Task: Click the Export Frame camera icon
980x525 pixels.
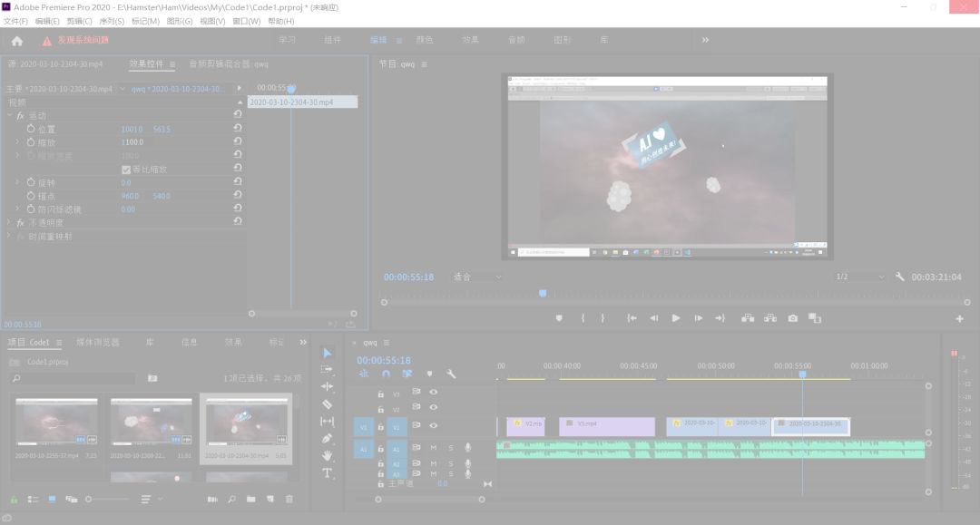Action: 793,318
